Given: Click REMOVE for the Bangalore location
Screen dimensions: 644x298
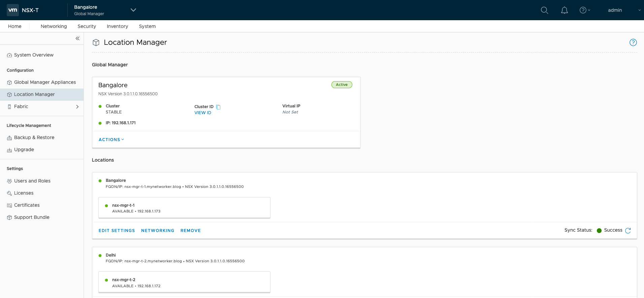Looking at the screenshot, I should point(190,231).
